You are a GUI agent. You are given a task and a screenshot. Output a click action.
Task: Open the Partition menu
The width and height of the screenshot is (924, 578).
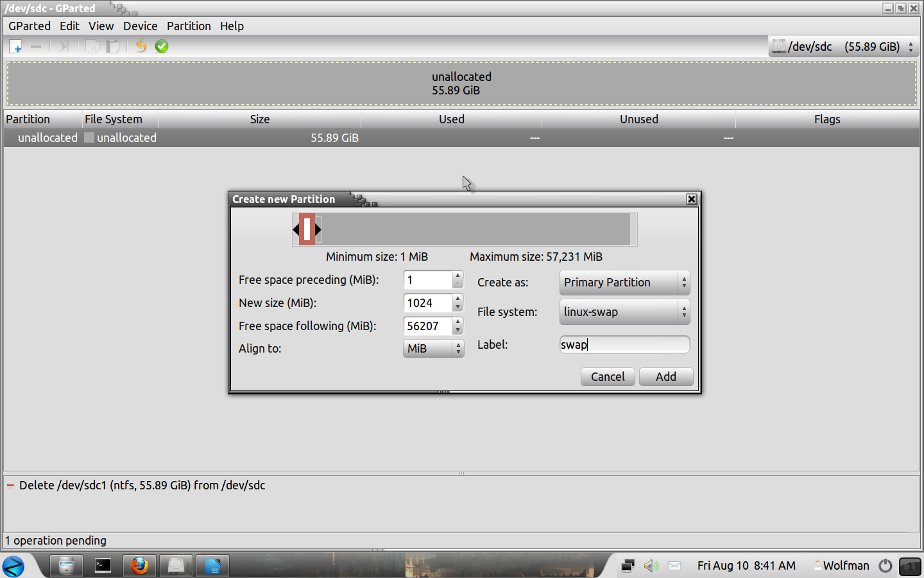(189, 26)
